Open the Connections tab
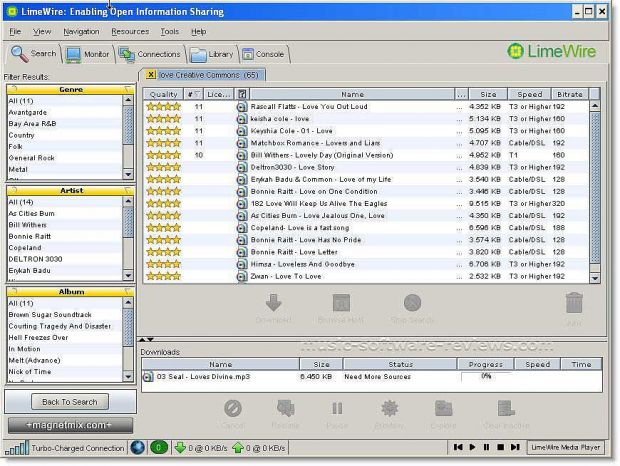The height and width of the screenshot is (466, 620). pos(149,54)
